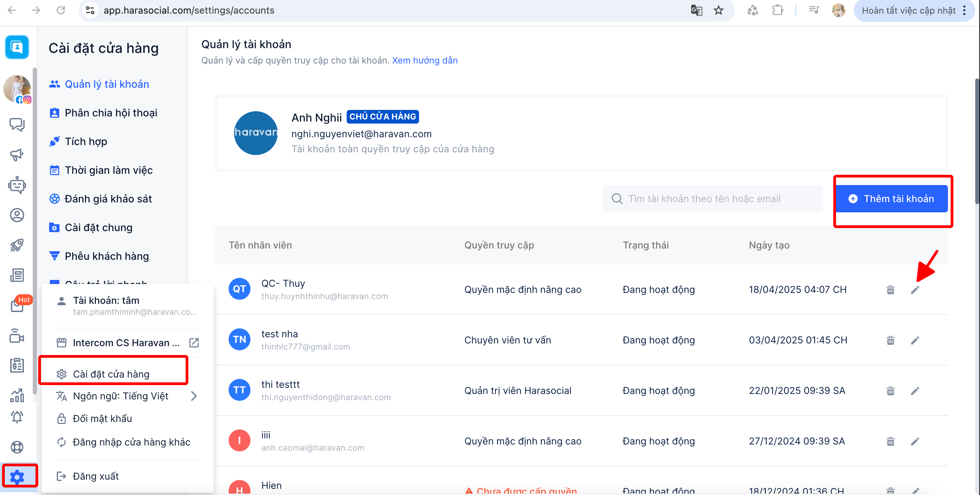Screen dimensions: 980x495
Task: Click the statistics bar chart icon
Action: click(x=17, y=396)
